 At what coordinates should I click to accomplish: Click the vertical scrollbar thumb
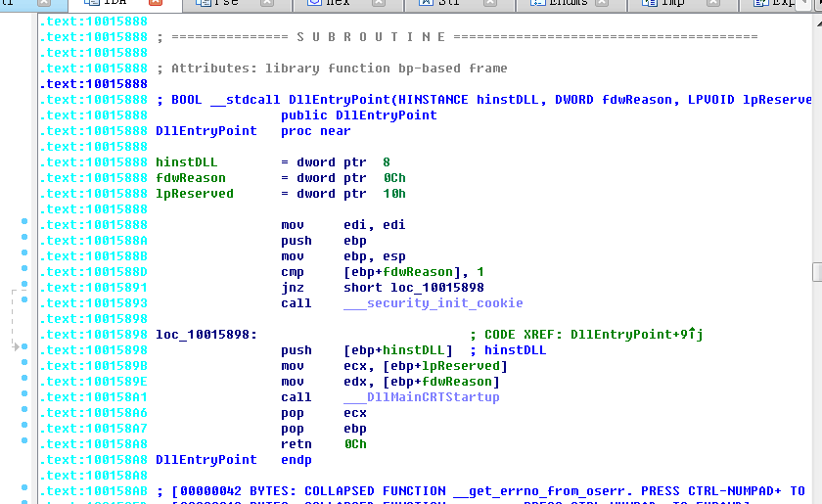(817, 272)
